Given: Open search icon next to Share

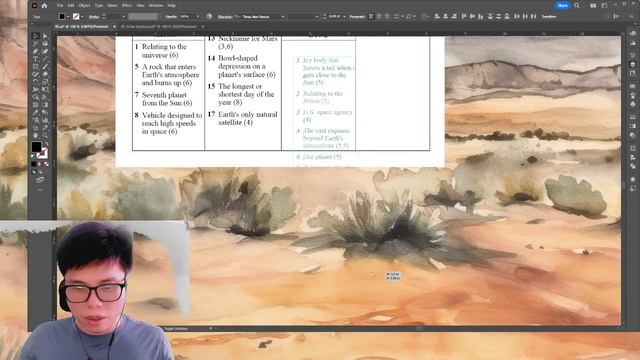Looking at the screenshot, I should (x=577, y=5).
